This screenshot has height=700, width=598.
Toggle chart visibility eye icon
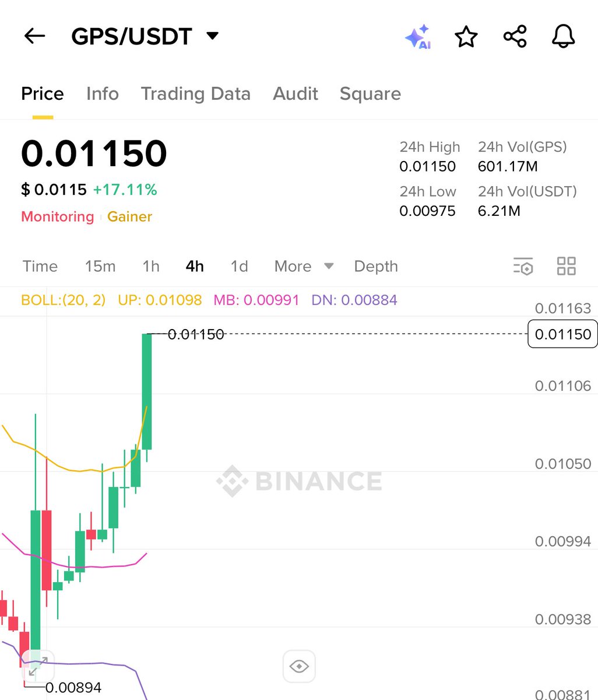[299, 666]
